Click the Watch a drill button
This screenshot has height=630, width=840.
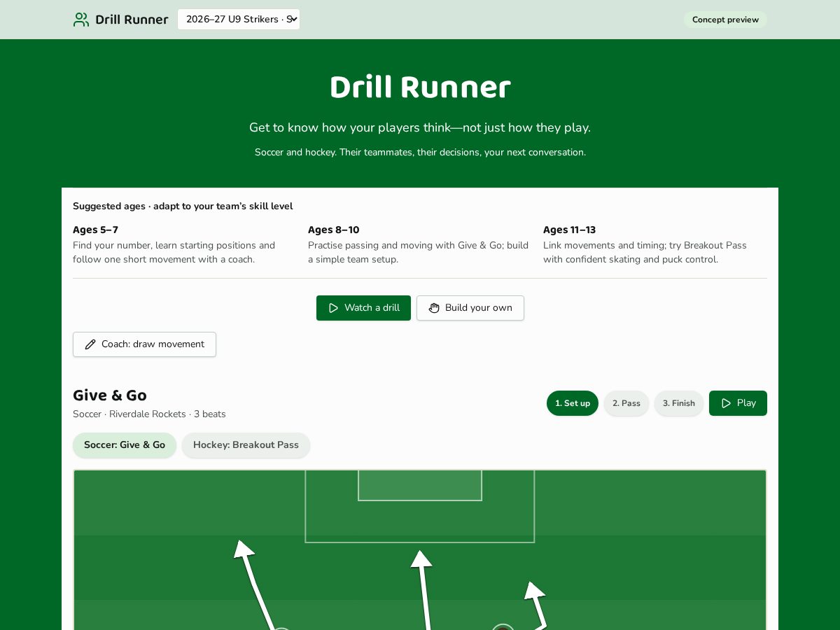click(363, 308)
